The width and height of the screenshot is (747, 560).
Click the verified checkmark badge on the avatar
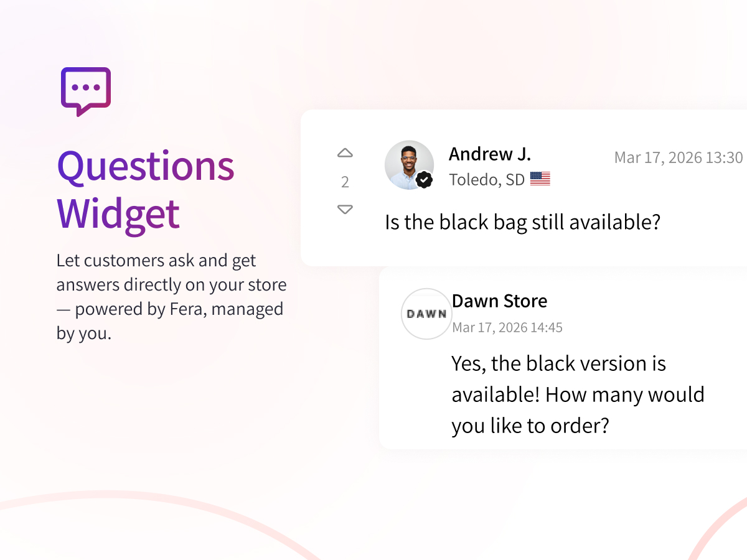[425, 180]
